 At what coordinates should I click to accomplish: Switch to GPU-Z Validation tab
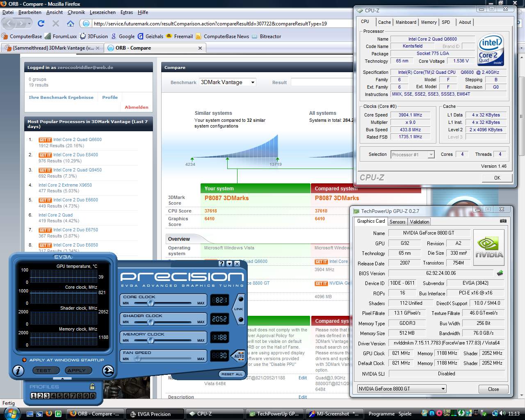[420, 222]
